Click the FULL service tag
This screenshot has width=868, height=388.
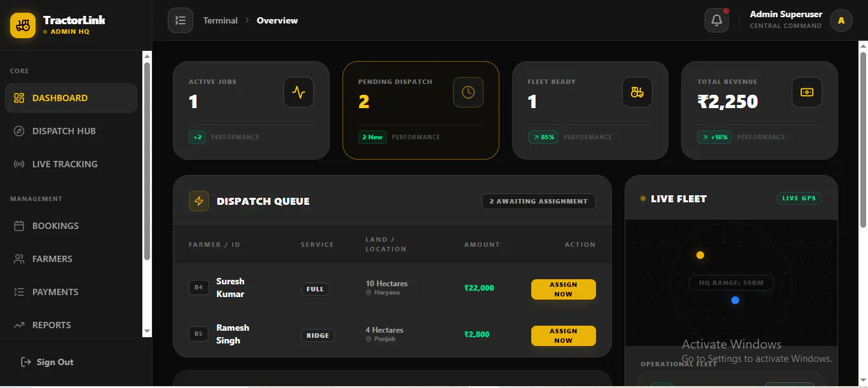[315, 289]
